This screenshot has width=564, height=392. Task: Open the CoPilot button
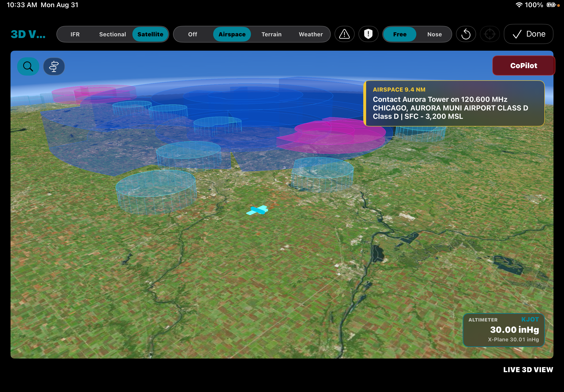click(523, 65)
